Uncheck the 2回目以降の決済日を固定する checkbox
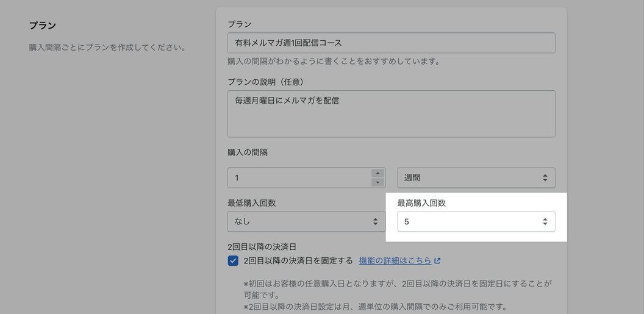Screen dimensions: 644x314 tap(233, 261)
